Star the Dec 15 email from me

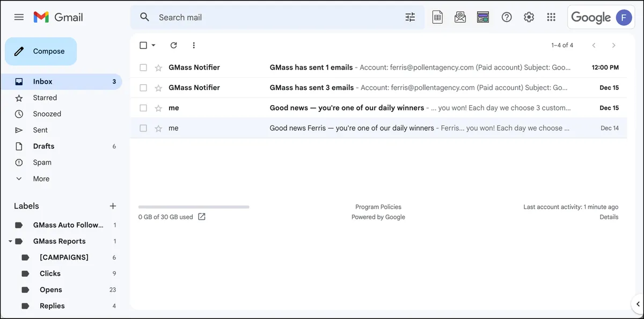[x=158, y=108]
